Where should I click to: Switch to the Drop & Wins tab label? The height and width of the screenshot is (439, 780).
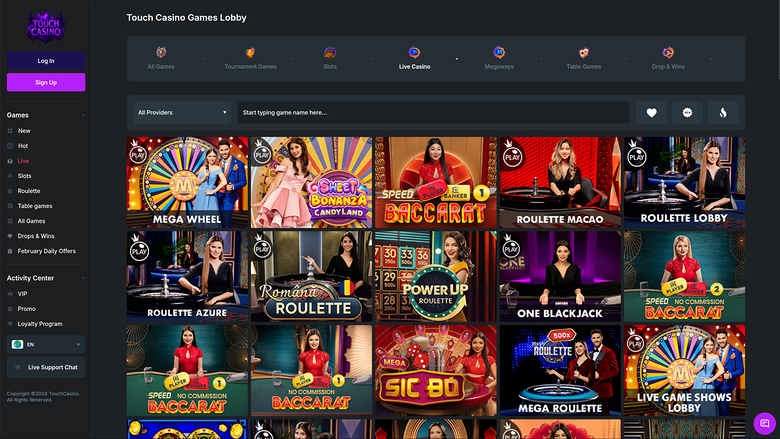[668, 67]
